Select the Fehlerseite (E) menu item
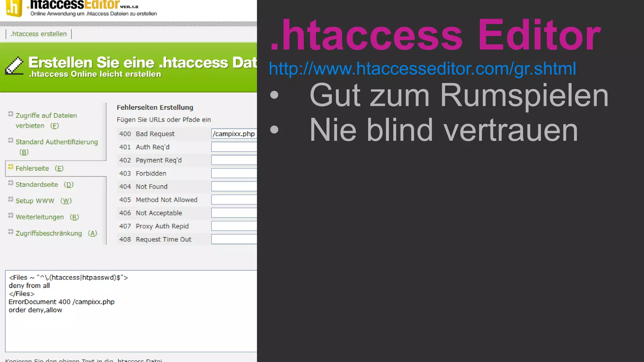644x362 pixels. point(40,168)
